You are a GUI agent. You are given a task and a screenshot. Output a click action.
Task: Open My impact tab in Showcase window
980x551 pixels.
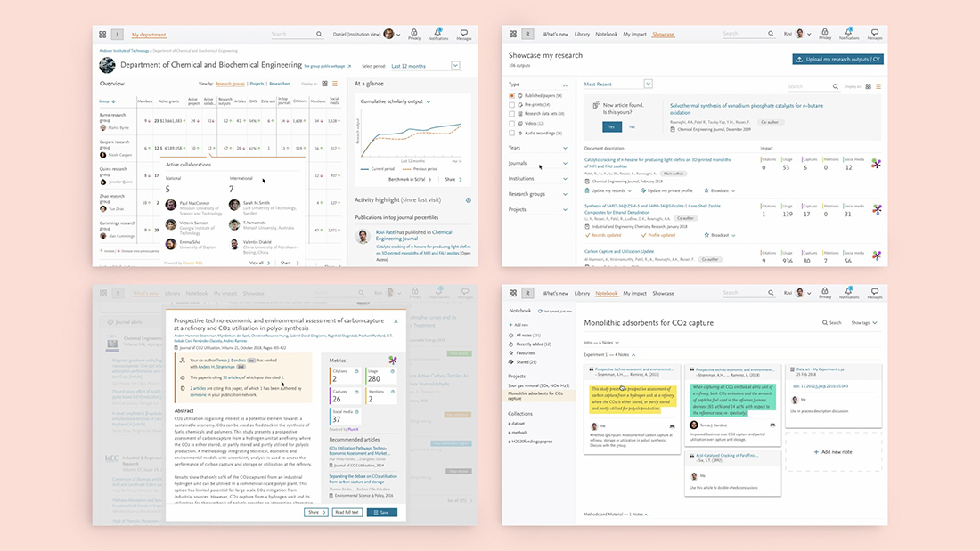coord(634,35)
